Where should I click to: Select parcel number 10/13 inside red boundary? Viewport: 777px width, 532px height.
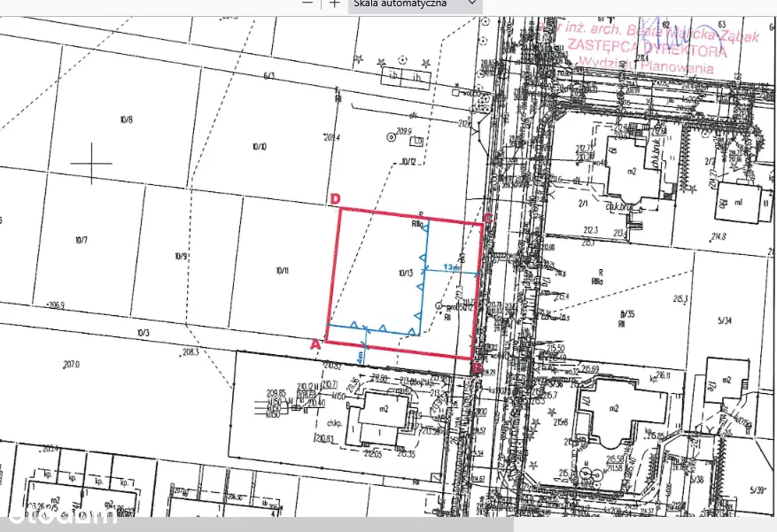pos(407,274)
